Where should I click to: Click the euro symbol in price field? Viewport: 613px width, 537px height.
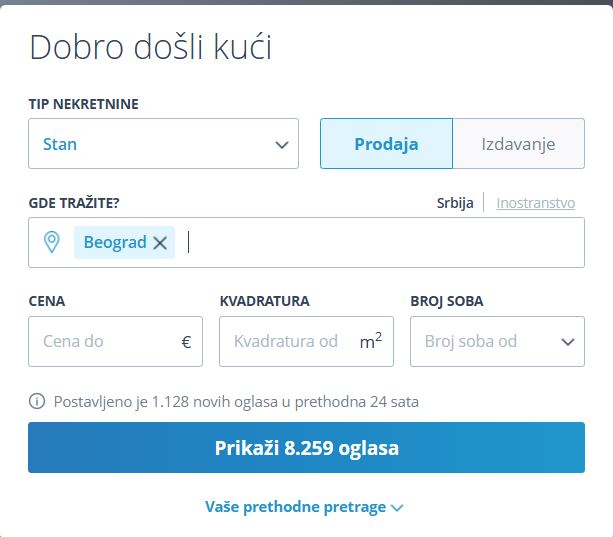(x=186, y=342)
